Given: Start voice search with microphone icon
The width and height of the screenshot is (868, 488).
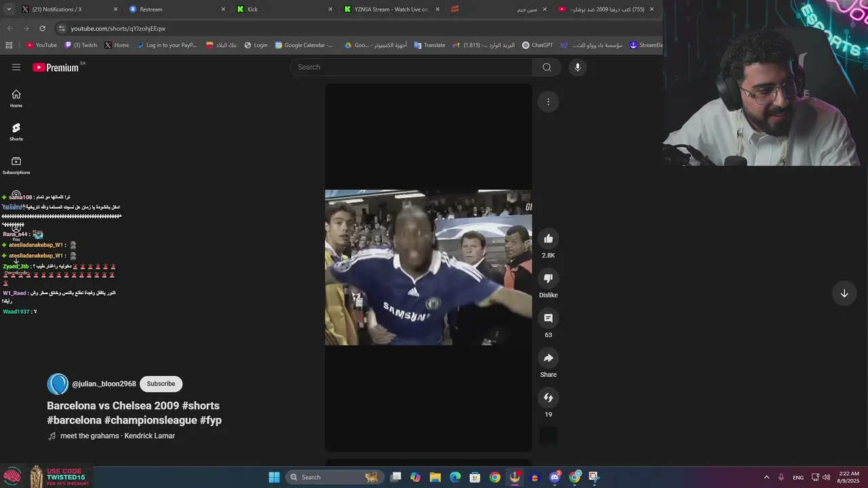Looking at the screenshot, I should [x=578, y=67].
